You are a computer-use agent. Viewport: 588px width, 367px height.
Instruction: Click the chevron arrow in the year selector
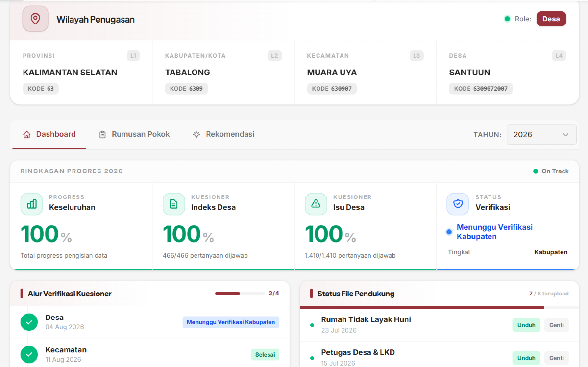565,135
